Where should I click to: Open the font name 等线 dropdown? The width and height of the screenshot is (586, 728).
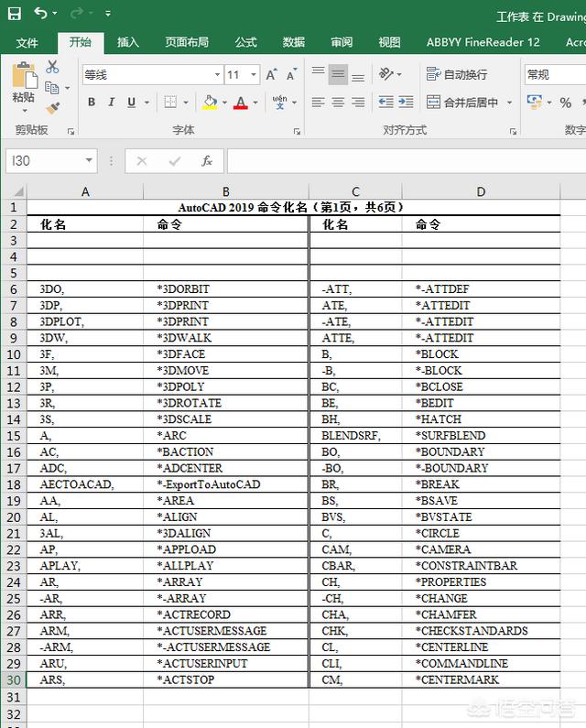point(217,75)
